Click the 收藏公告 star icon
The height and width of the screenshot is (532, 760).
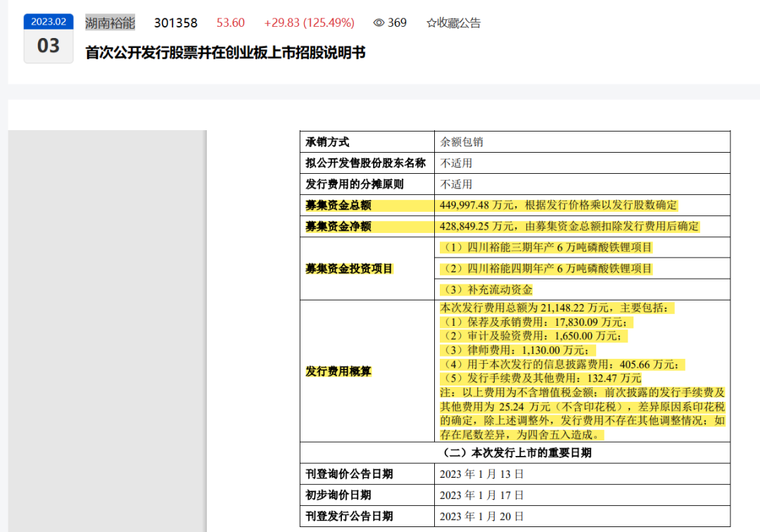[431, 23]
